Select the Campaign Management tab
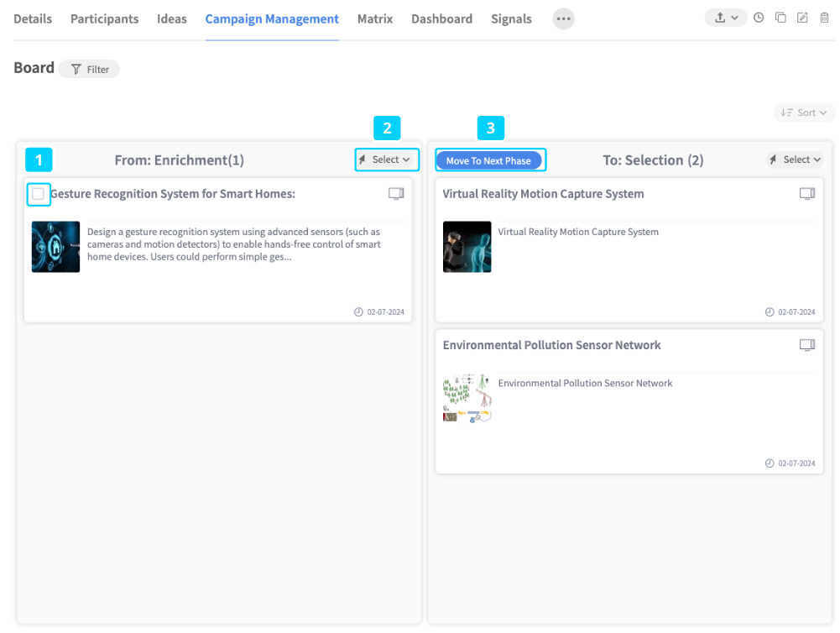 272,18
